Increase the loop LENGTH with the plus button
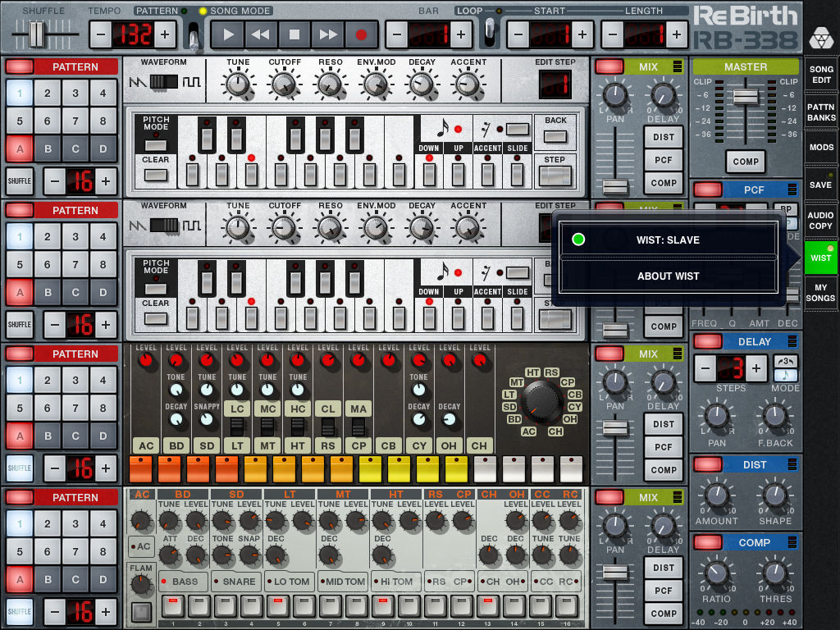The height and width of the screenshot is (630, 840). point(677,34)
